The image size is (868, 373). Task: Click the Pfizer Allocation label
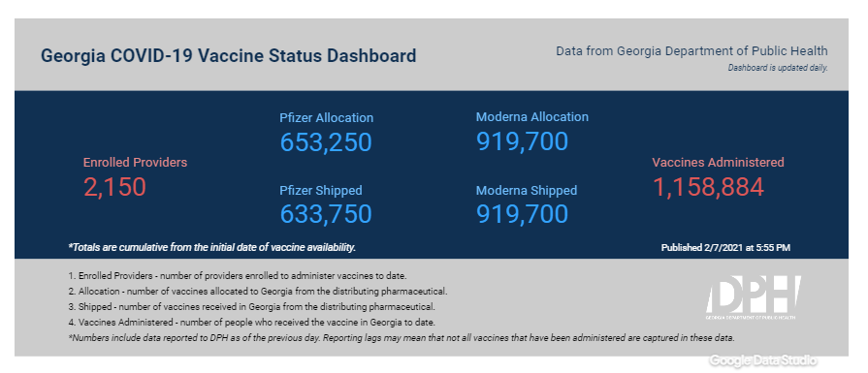tap(327, 117)
